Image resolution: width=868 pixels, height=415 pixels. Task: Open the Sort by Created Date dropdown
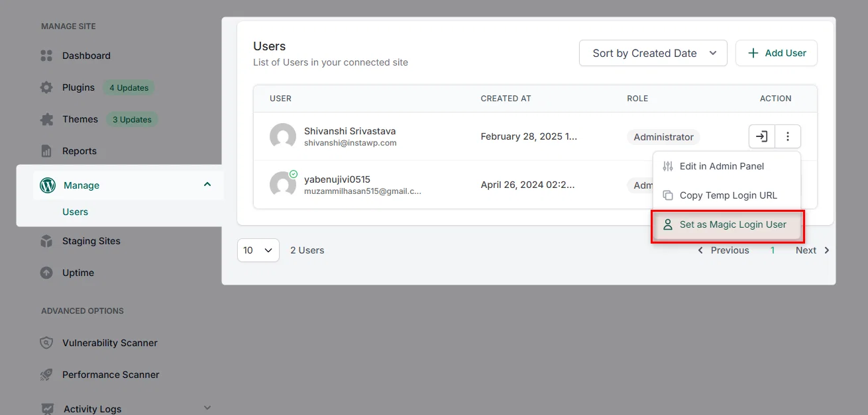pos(653,53)
